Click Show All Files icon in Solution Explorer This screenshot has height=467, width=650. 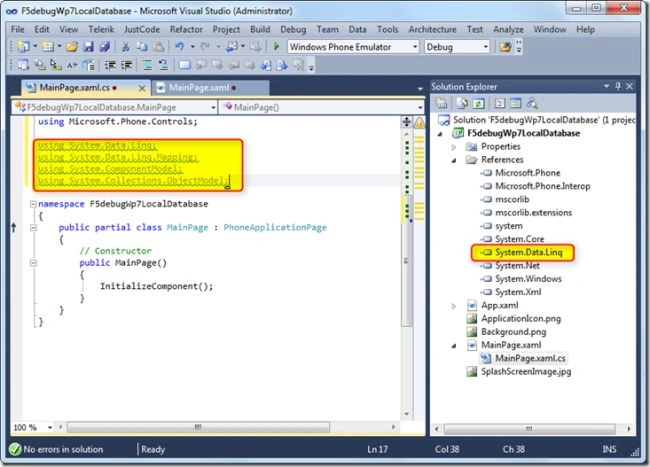(x=462, y=103)
